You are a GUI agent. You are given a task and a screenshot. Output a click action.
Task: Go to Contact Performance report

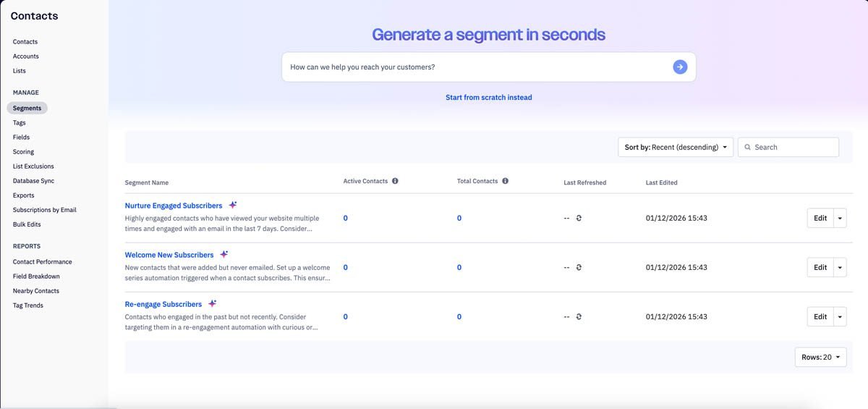pyautogui.click(x=43, y=262)
